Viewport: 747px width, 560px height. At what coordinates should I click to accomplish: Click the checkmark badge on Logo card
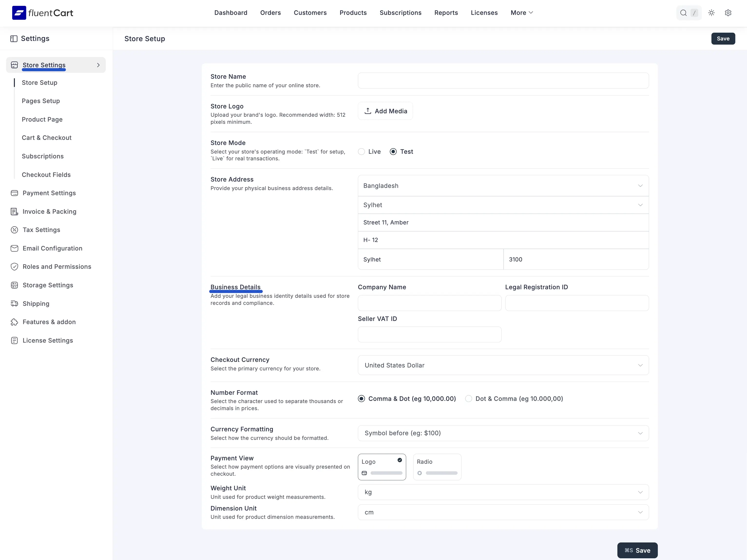(400, 460)
